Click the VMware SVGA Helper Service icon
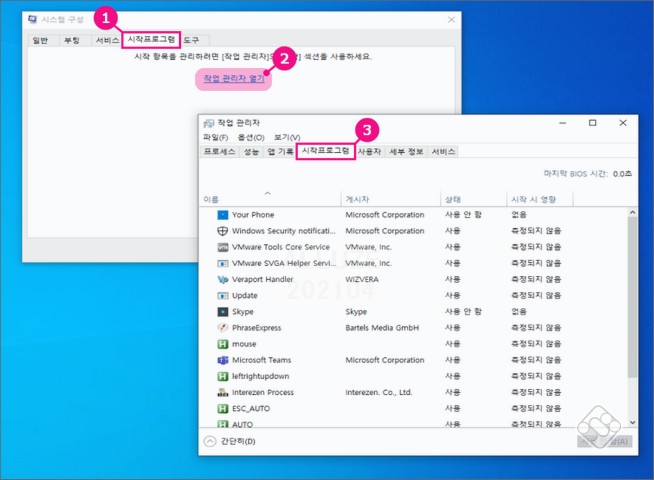 [x=223, y=263]
